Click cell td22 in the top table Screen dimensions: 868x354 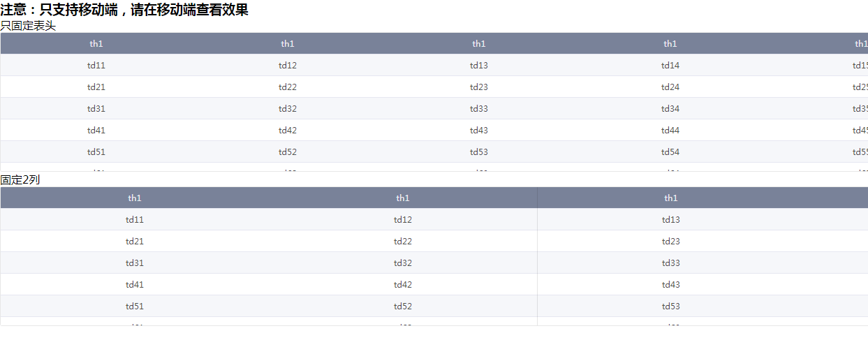[x=288, y=87]
